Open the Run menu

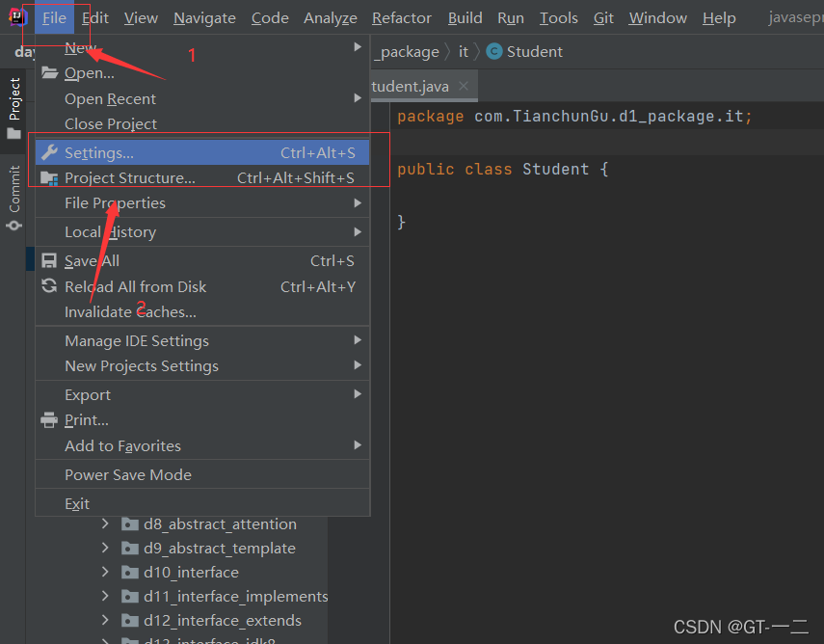coord(510,18)
